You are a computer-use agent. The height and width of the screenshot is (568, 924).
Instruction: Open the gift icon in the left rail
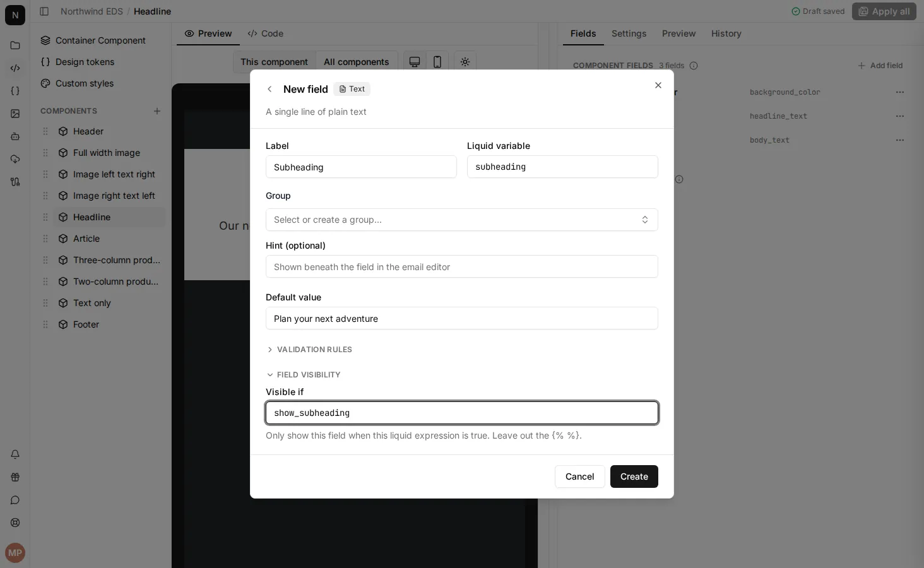pos(15,477)
